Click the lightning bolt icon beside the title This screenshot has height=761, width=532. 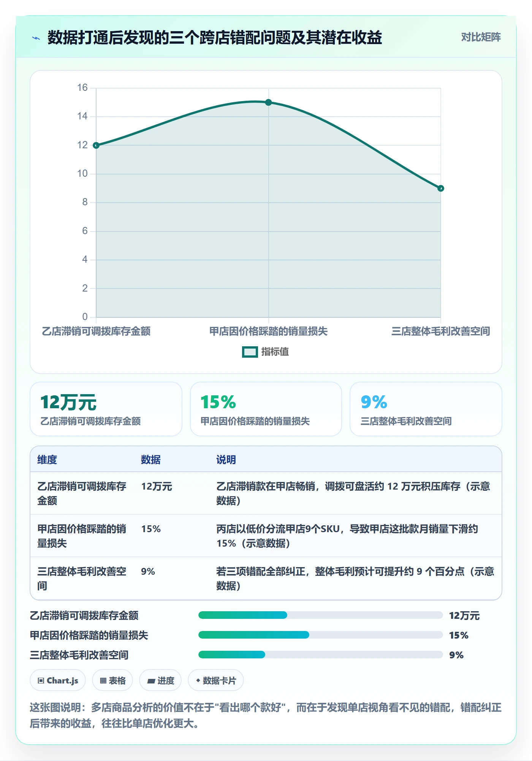click(36, 38)
